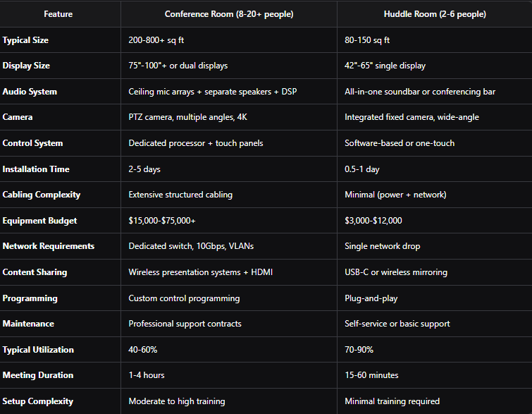The image size is (532, 414).
Task: Select the Network Requirements row label
Action: pyautogui.click(x=49, y=246)
